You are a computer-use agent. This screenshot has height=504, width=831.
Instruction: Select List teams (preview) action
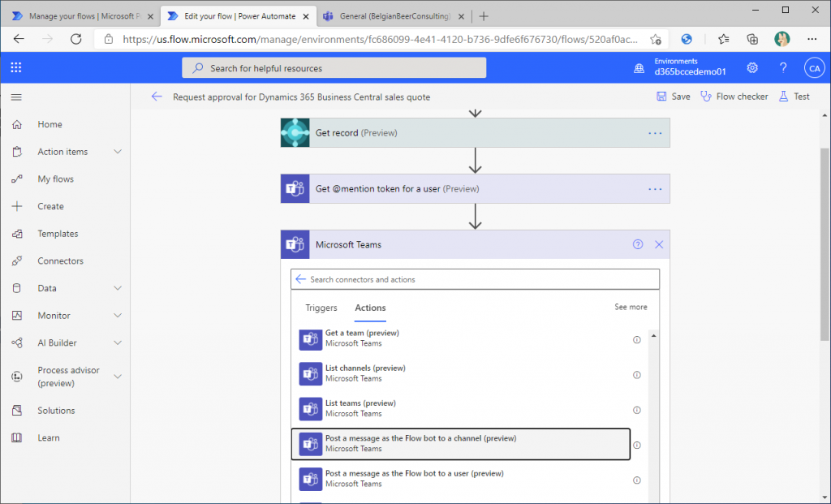coord(461,408)
